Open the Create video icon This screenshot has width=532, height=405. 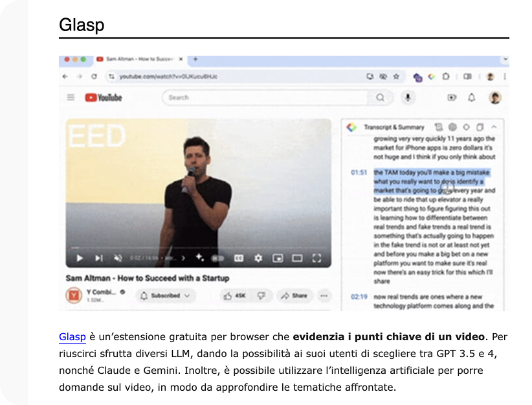[x=452, y=97]
